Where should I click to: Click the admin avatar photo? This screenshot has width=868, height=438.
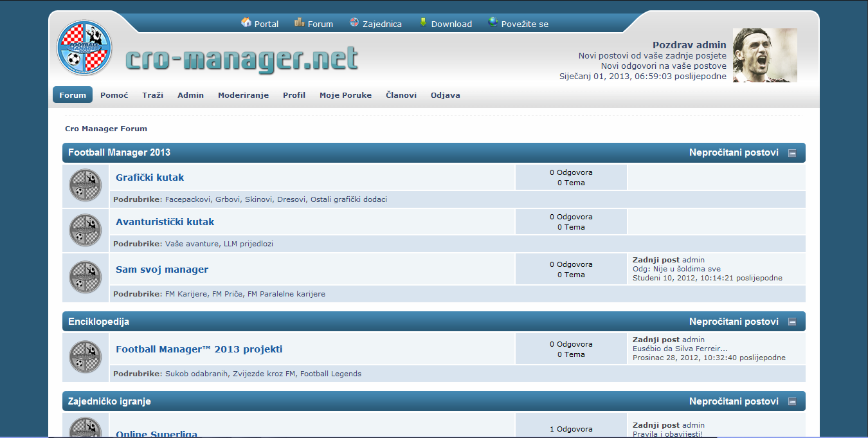(765, 55)
